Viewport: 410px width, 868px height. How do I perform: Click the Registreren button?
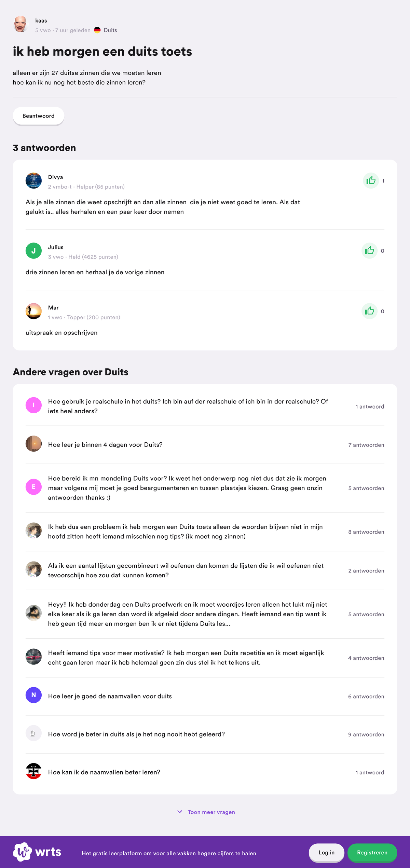point(372,853)
